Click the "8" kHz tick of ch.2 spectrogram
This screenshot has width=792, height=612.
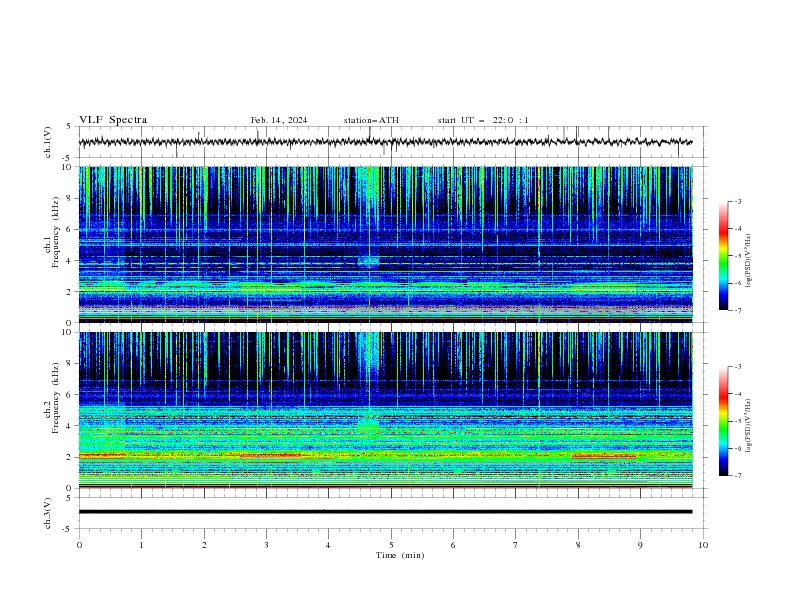click(69, 364)
